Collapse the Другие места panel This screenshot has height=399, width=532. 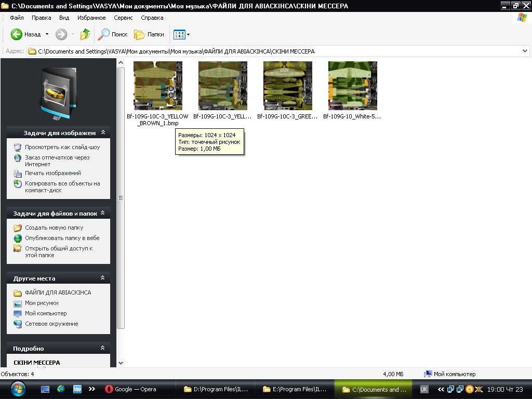click(102, 278)
